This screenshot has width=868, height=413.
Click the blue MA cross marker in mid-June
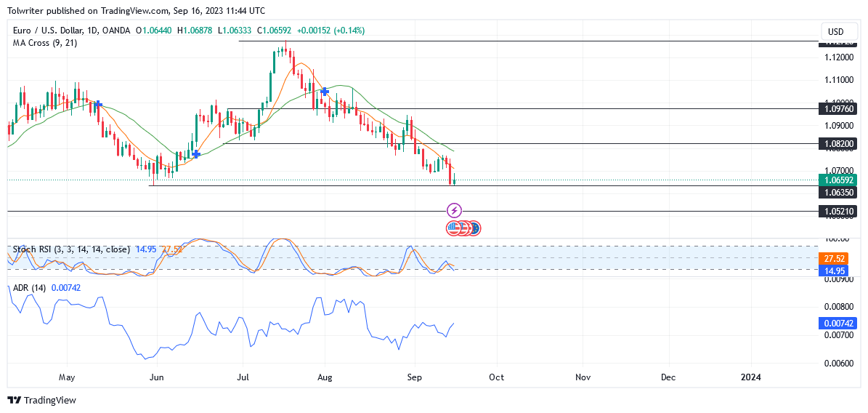tap(195, 153)
